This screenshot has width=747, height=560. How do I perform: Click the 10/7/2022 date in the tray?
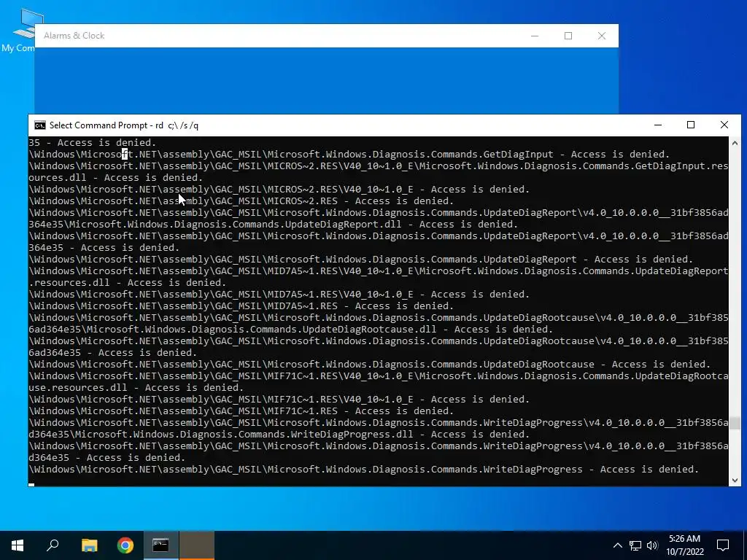[684, 552]
